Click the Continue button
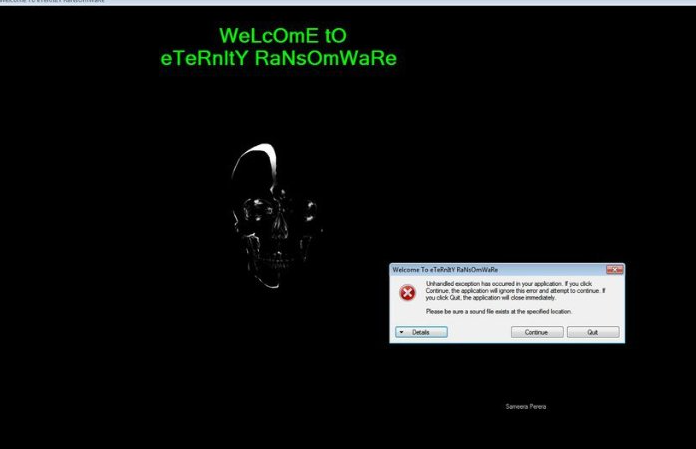The image size is (696, 449). point(537,332)
